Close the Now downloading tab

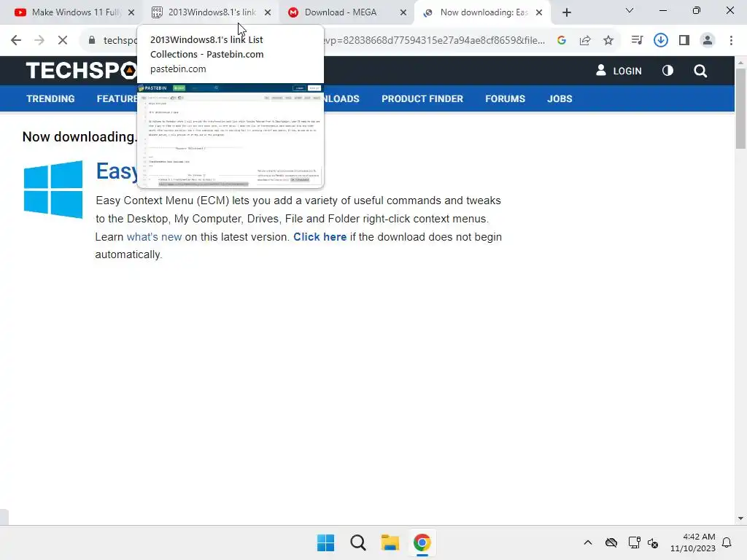[x=539, y=12]
